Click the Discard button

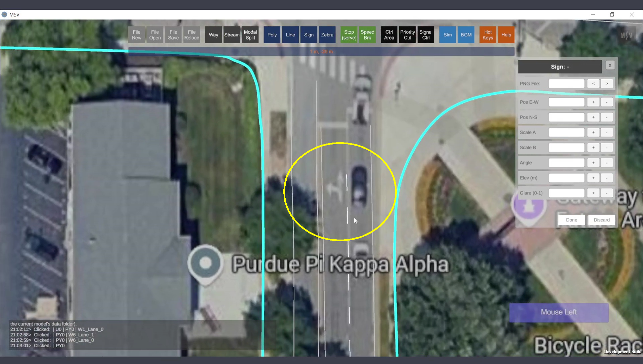coord(601,220)
